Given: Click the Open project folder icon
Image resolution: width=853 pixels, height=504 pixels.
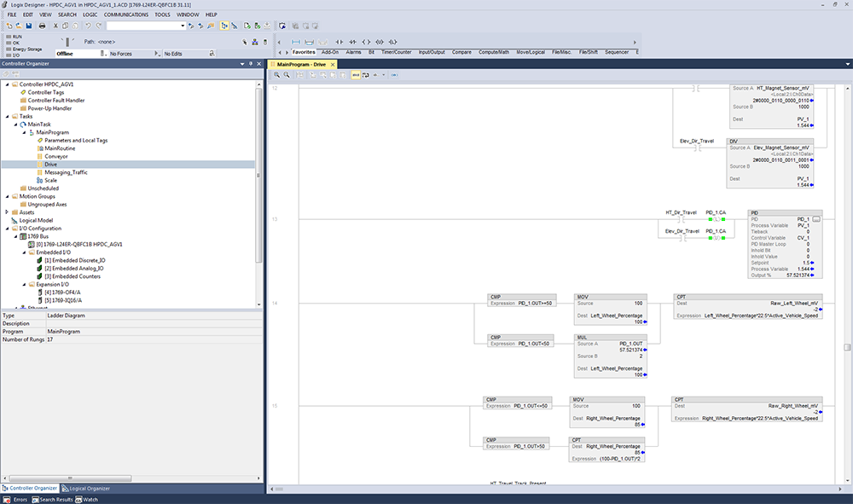Looking at the screenshot, I should point(19,26).
